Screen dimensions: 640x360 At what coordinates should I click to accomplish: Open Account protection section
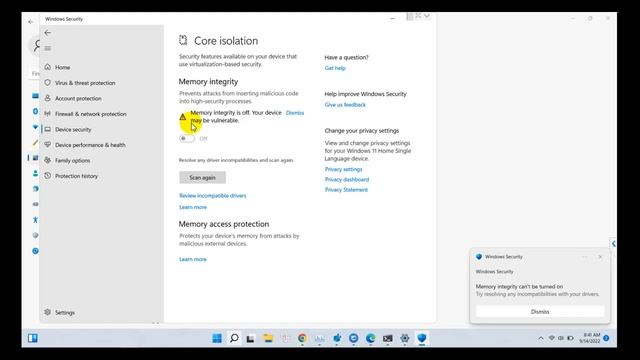point(78,98)
